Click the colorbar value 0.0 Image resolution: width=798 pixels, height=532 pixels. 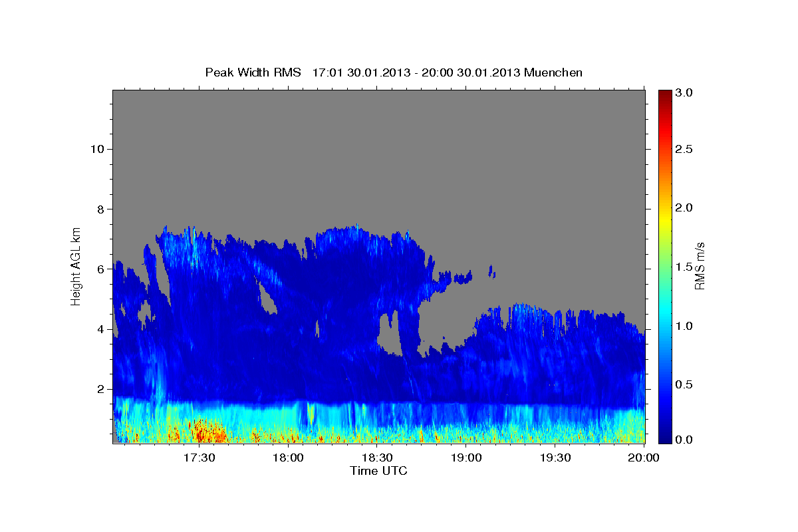click(683, 440)
